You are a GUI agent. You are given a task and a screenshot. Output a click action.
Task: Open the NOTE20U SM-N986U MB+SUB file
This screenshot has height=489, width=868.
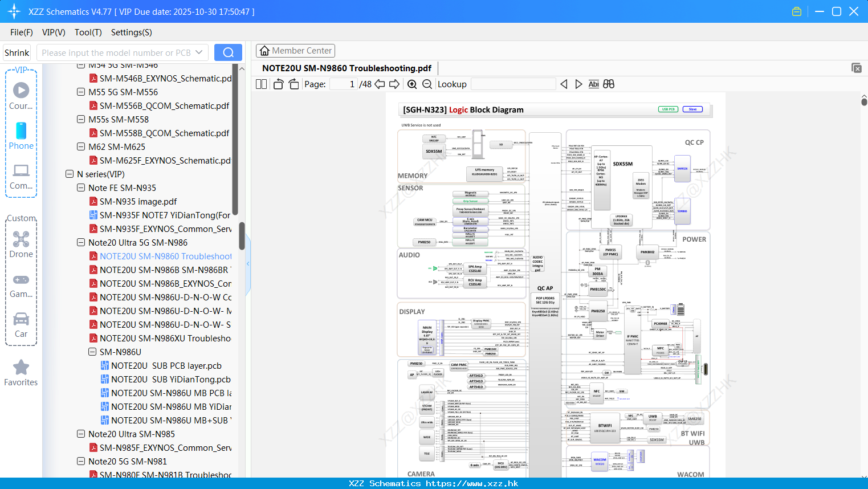tap(171, 421)
